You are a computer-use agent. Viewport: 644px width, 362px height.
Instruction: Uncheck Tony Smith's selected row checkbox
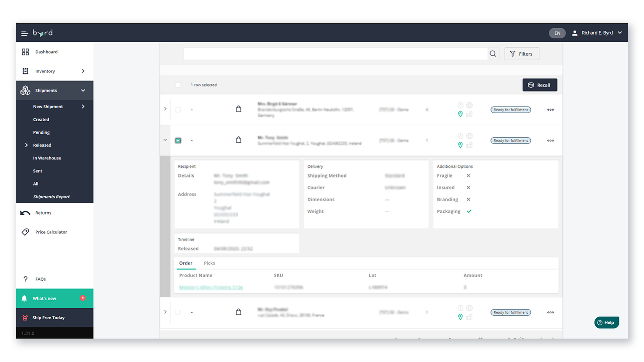pos(178,140)
